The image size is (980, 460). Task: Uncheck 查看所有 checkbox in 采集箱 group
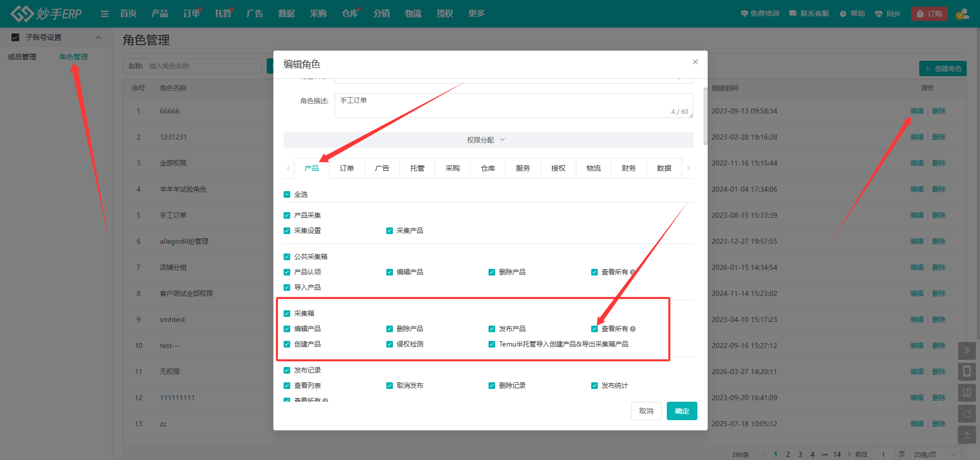tap(594, 329)
